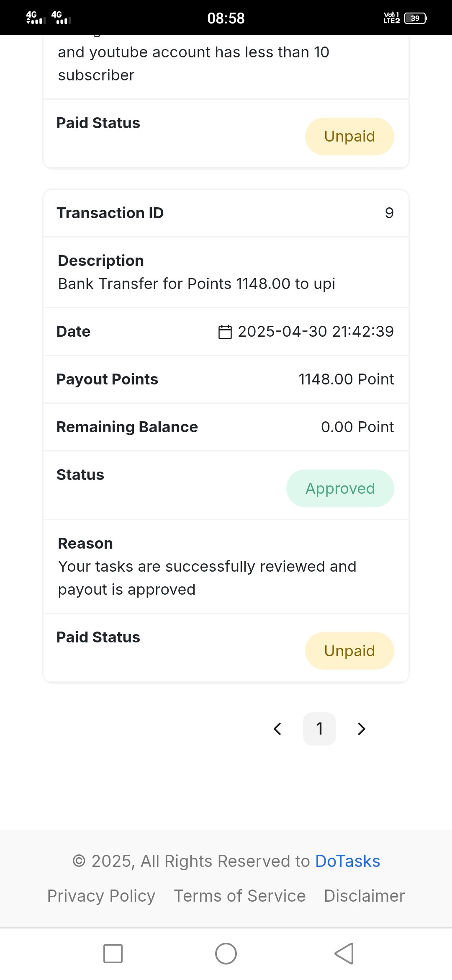Open Terms of Service page
The width and height of the screenshot is (452, 980).
click(239, 896)
